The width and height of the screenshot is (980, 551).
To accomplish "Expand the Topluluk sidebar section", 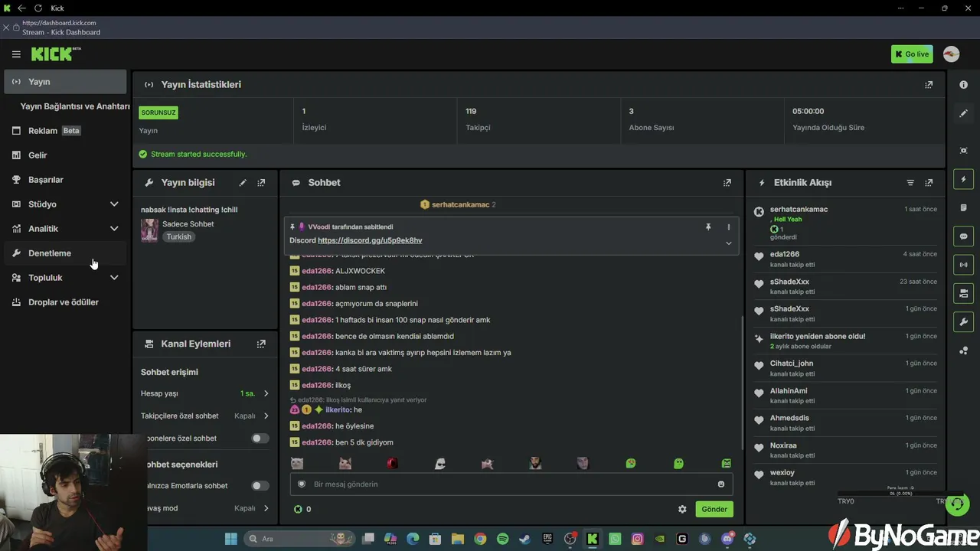I will tap(114, 278).
